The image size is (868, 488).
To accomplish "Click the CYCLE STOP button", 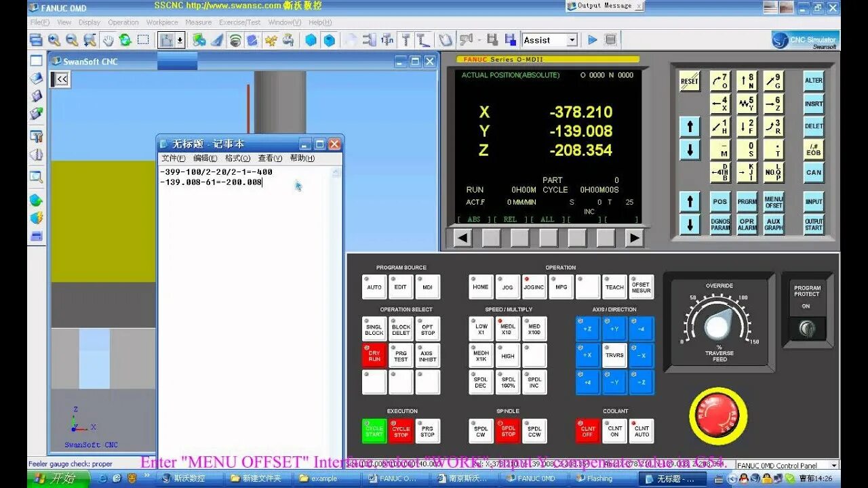I will click(x=401, y=431).
